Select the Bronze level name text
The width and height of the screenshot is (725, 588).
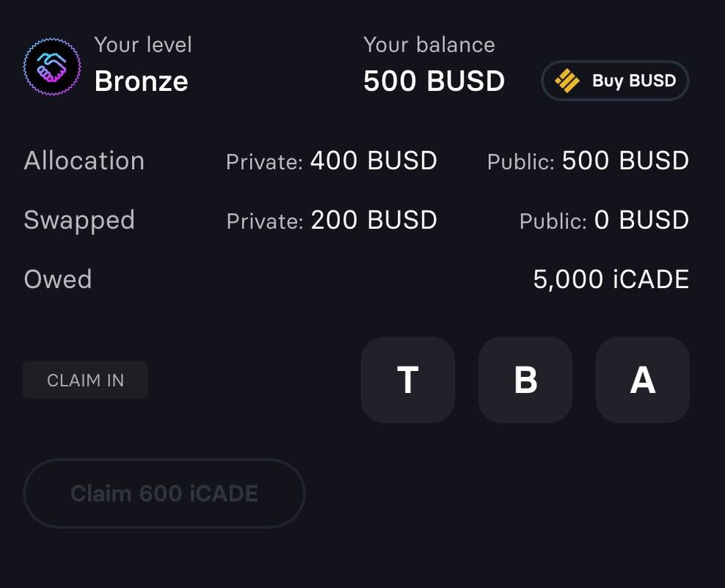(141, 81)
